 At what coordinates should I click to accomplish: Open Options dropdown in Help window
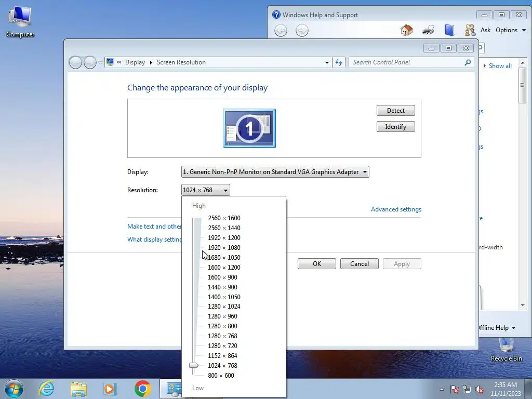coord(511,30)
